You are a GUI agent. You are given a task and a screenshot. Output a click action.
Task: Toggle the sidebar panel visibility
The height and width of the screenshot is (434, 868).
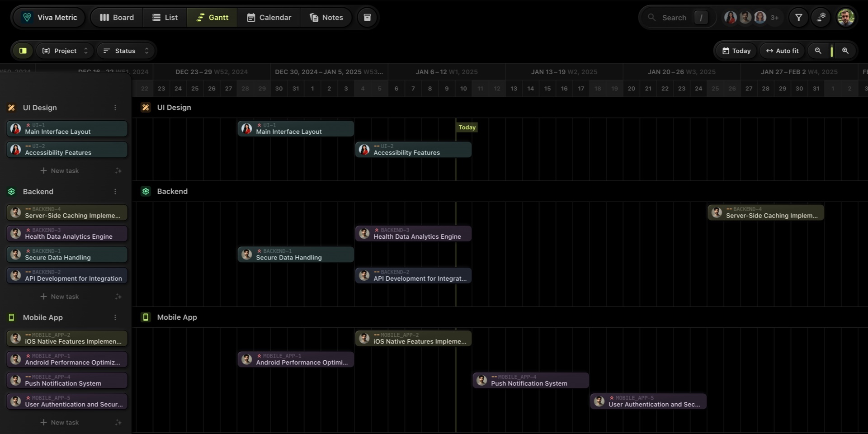click(22, 51)
